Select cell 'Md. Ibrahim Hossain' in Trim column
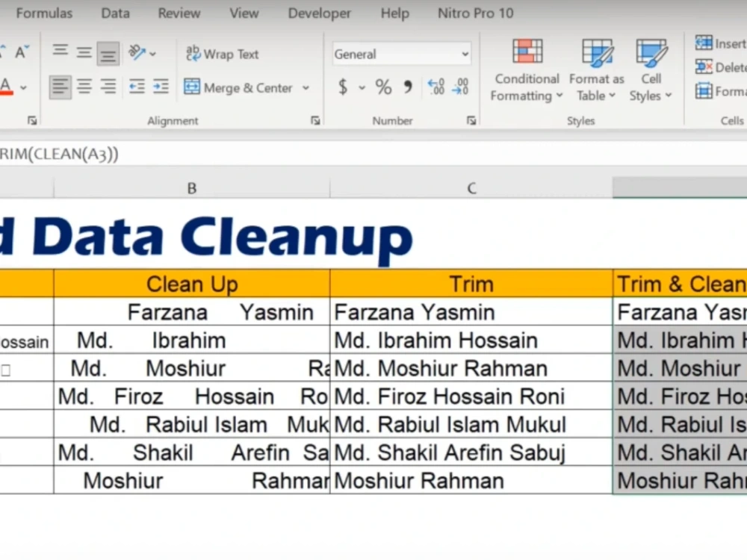747x560 pixels. 471,340
